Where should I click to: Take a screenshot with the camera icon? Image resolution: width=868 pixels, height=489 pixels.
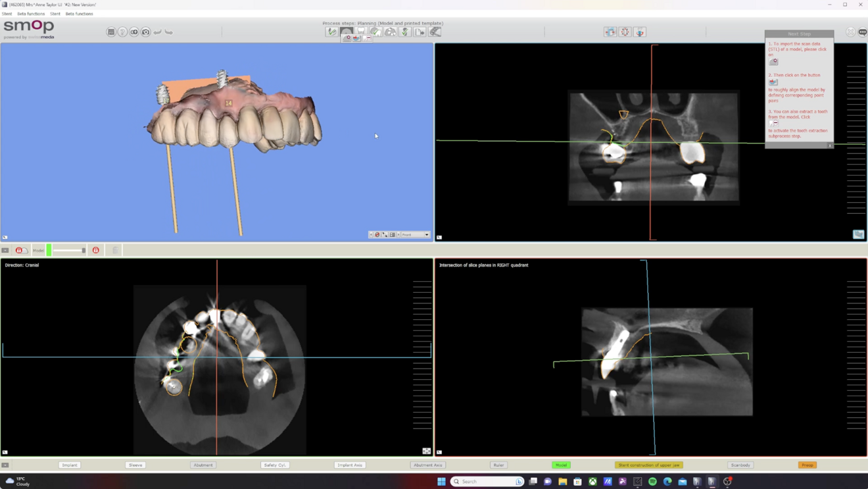coord(145,32)
